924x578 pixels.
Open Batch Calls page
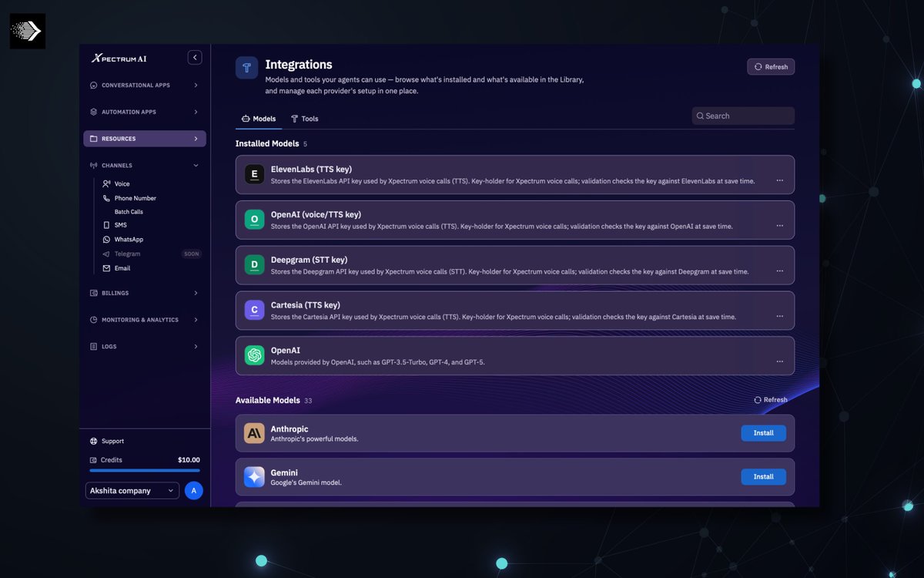129,212
